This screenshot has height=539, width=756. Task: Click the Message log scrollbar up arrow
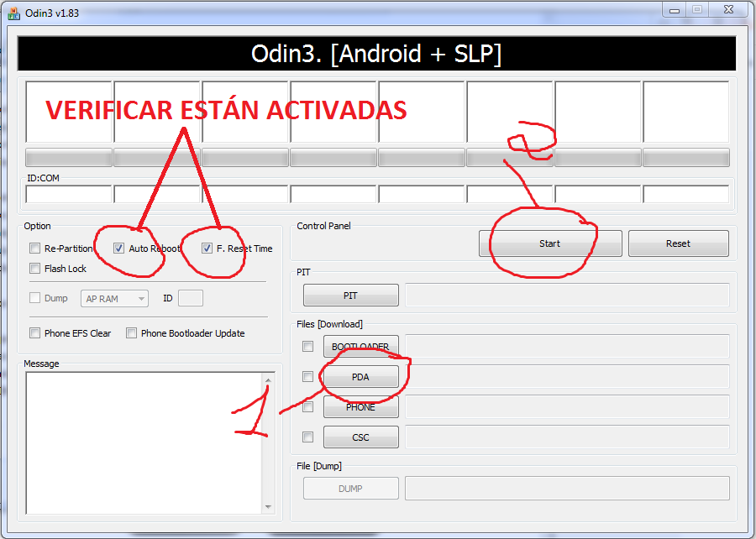268,380
